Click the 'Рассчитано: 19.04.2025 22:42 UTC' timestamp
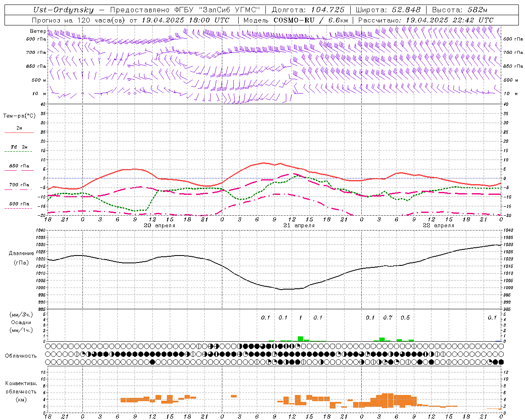 (x=426, y=20)
